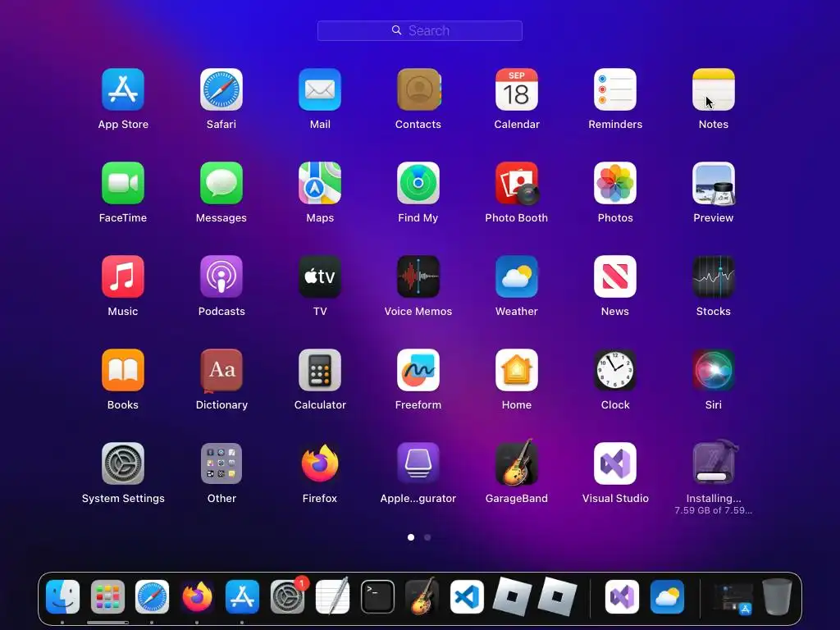
Task: Click the installing app's progress bar
Action: point(712,477)
